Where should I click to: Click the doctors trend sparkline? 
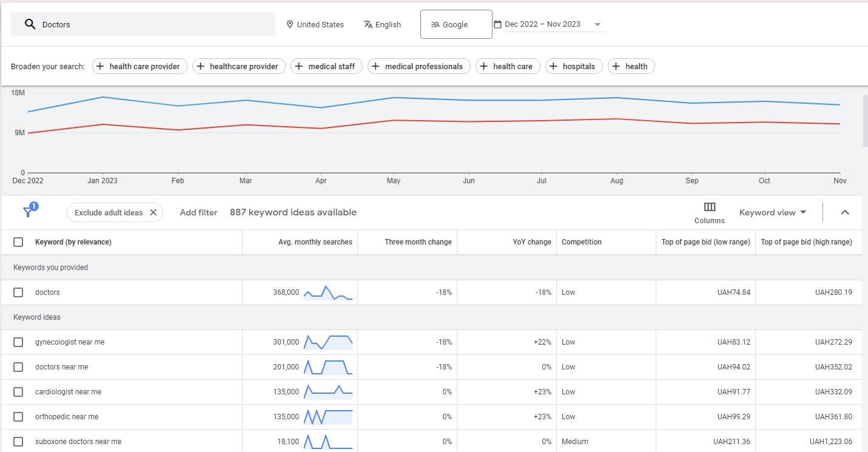click(328, 292)
